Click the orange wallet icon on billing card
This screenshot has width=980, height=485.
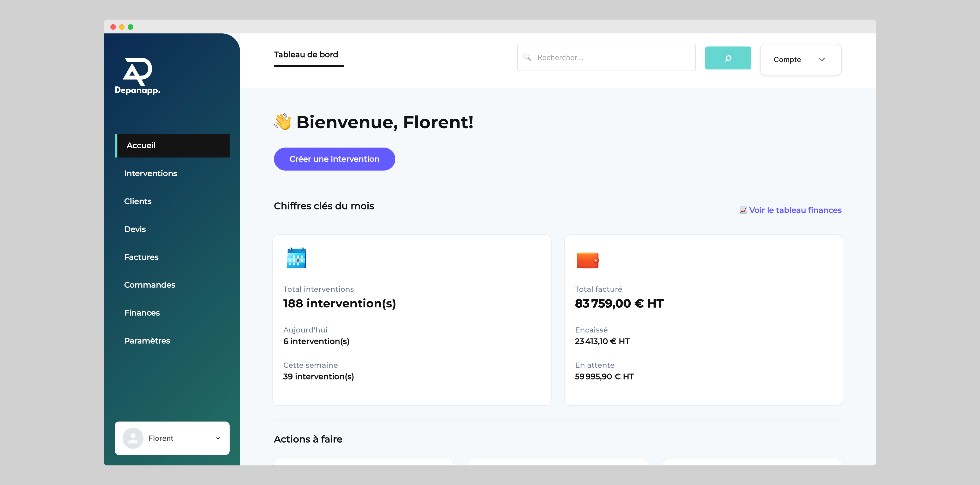tap(587, 260)
